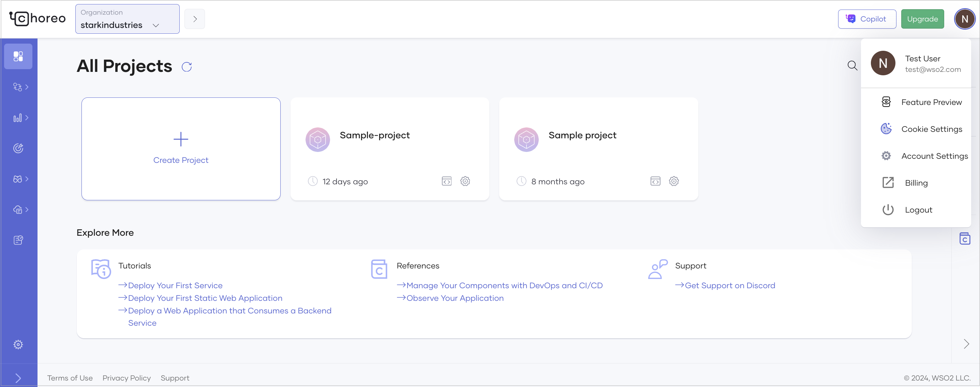Expand the left sidebar with bottom chevron

tap(18, 377)
